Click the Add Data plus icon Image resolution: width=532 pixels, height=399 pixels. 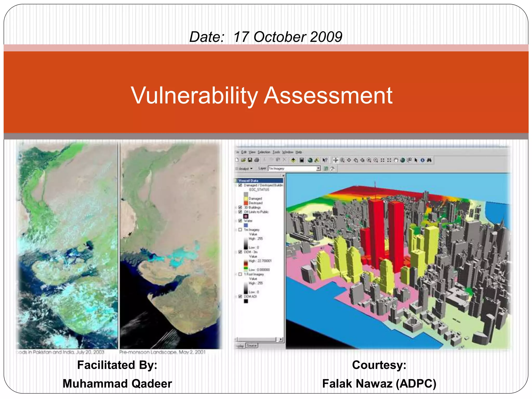point(293,160)
